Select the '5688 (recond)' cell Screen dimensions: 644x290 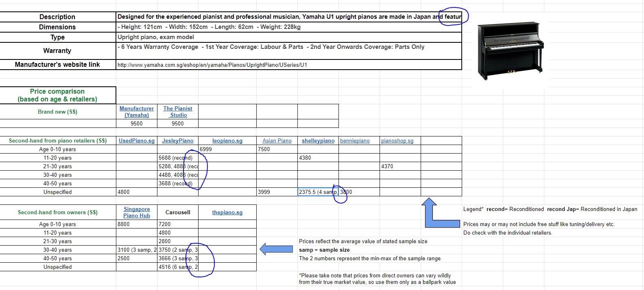(x=178, y=158)
